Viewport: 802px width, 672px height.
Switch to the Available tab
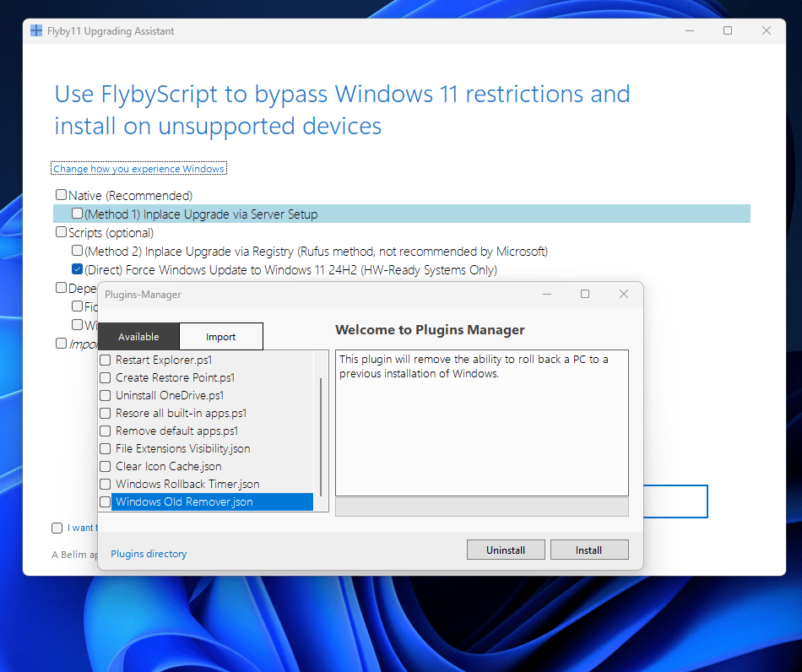click(x=138, y=337)
